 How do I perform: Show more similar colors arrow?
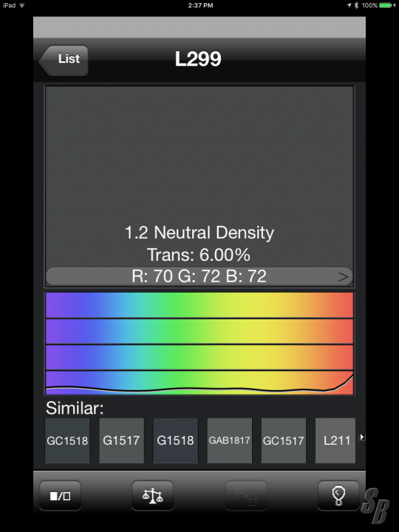point(362,437)
